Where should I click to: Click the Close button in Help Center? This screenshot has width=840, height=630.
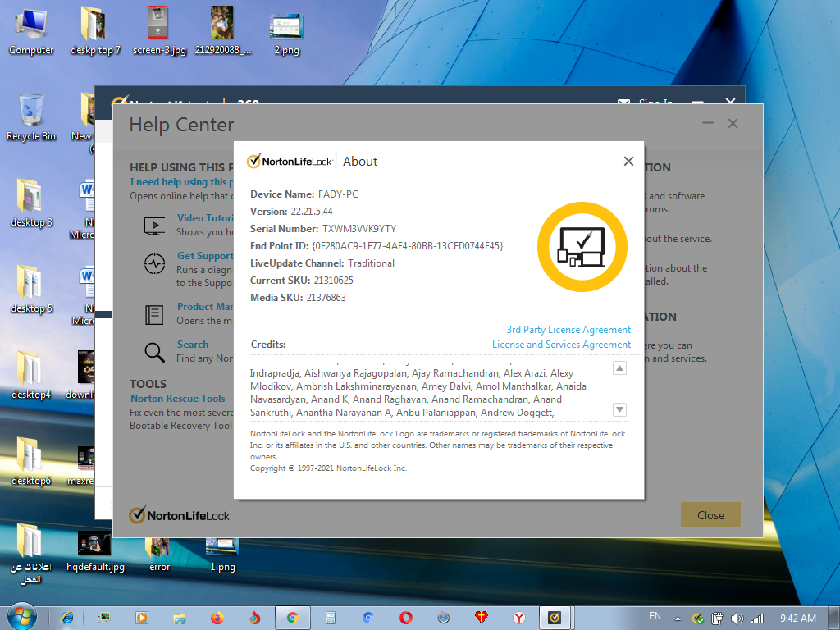pos(710,515)
